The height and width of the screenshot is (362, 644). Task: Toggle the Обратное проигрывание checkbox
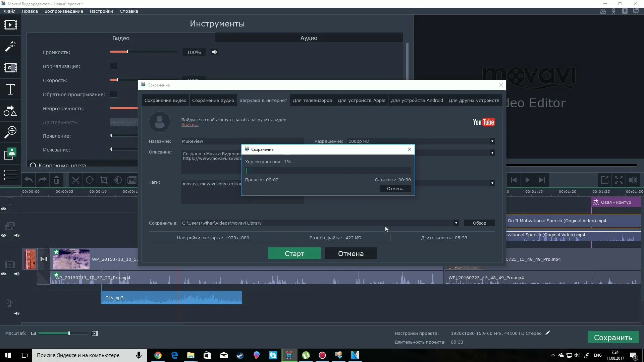[x=114, y=94]
